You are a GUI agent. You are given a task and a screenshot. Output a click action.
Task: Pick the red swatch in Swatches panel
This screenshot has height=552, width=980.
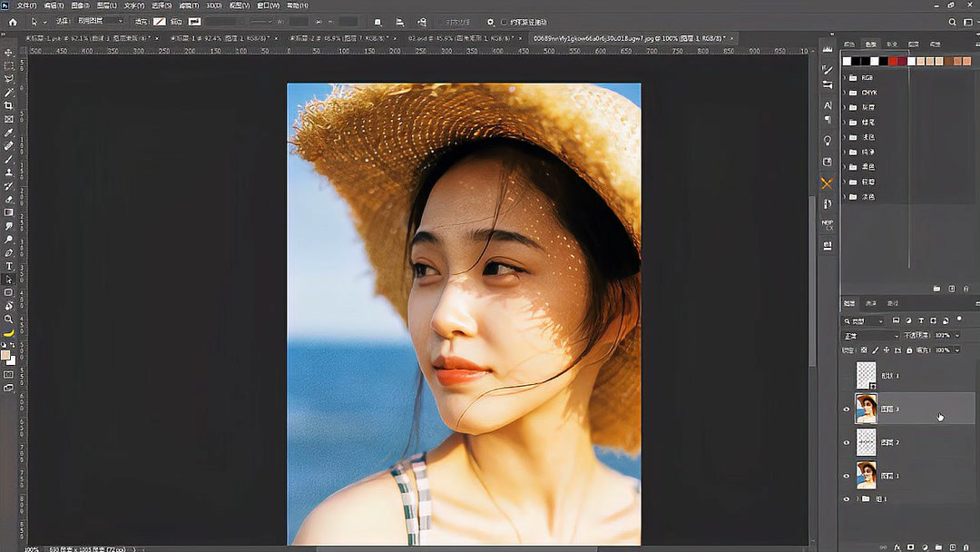pos(893,61)
